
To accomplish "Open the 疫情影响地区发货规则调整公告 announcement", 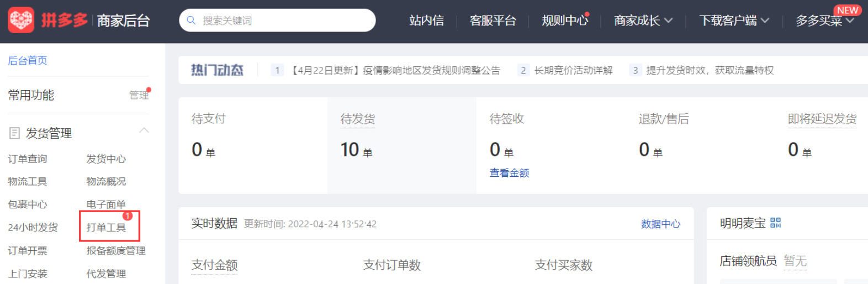I will click(x=395, y=70).
